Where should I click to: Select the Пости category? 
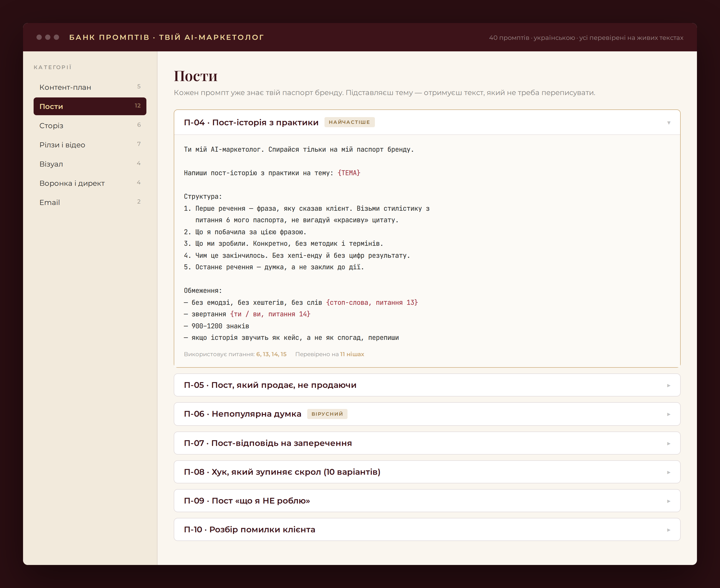click(90, 106)
